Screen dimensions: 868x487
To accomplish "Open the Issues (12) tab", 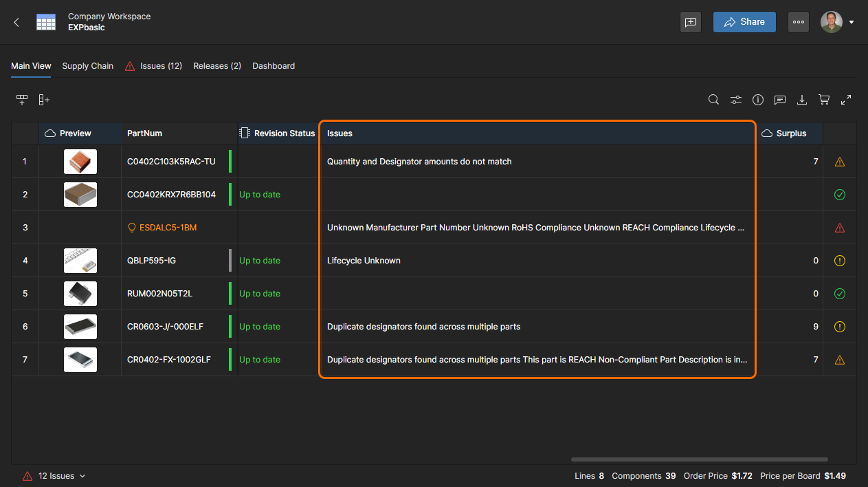I will 154,66.
